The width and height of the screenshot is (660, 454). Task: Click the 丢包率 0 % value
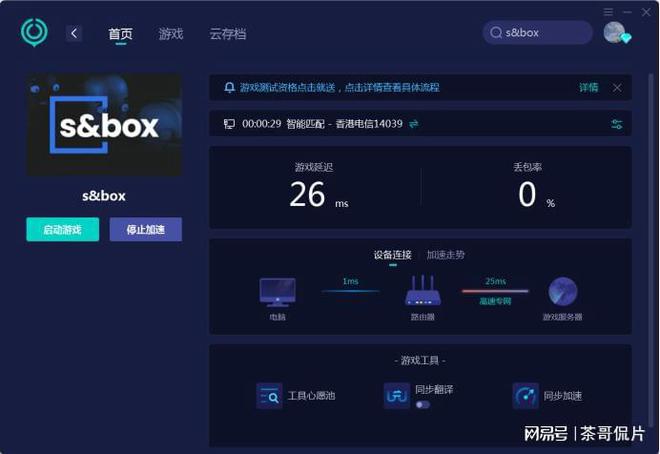tap(536, 195)
